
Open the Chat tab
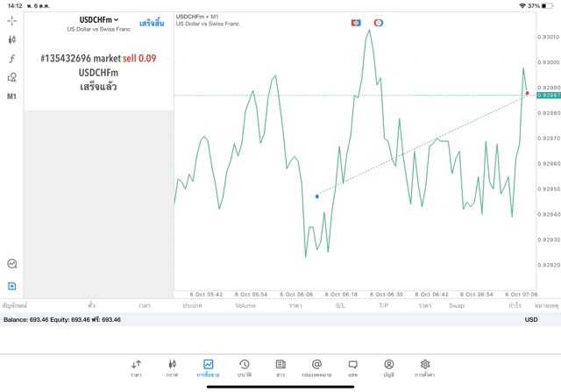coord(352,367)
